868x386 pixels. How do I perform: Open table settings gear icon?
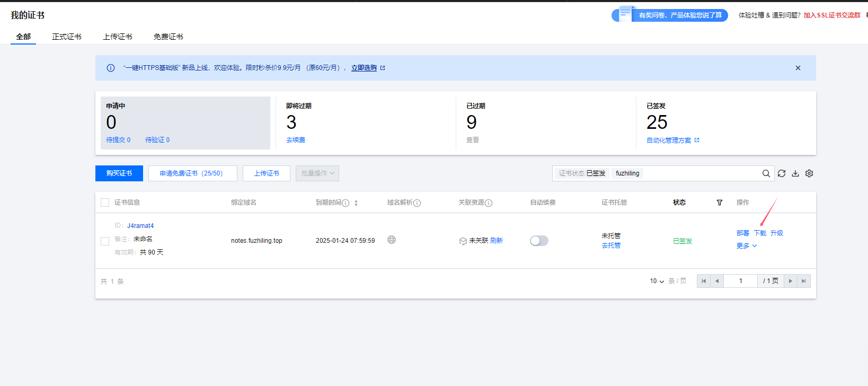pos(809,173)
